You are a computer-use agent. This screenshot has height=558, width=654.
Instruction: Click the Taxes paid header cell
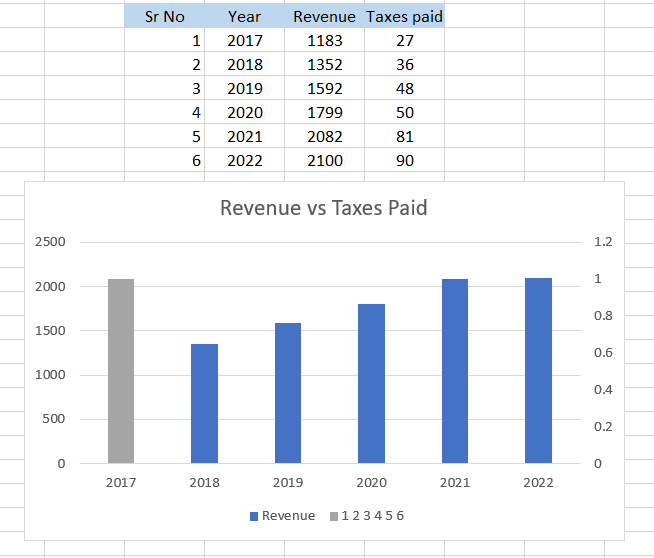[404, 17]
